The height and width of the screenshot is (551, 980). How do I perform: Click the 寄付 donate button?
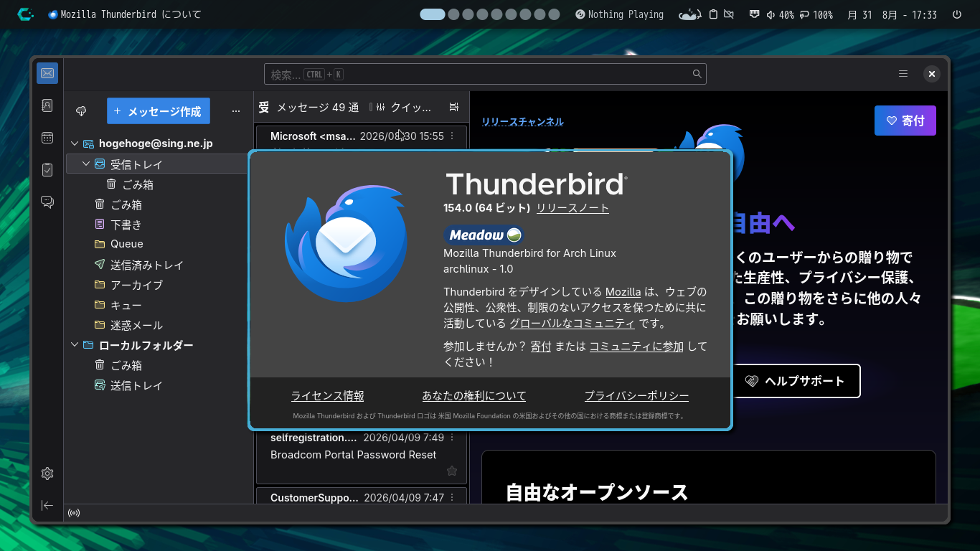(905, 121)
